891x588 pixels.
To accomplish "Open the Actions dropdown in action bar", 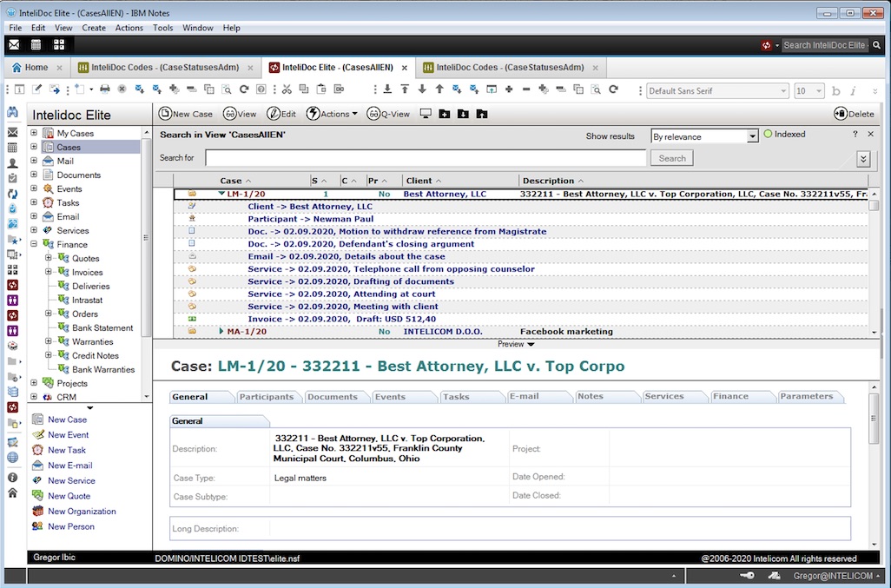I will coord(332,114).
